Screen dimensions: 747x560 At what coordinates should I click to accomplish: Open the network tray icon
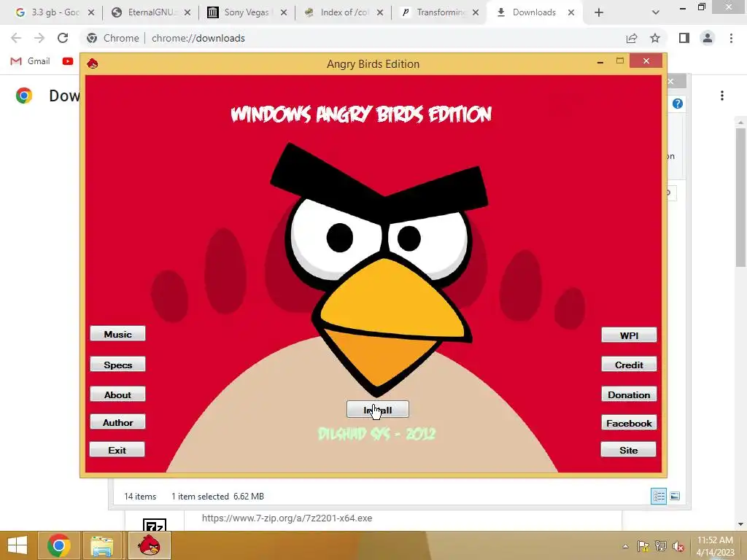[x=661, y=546]
